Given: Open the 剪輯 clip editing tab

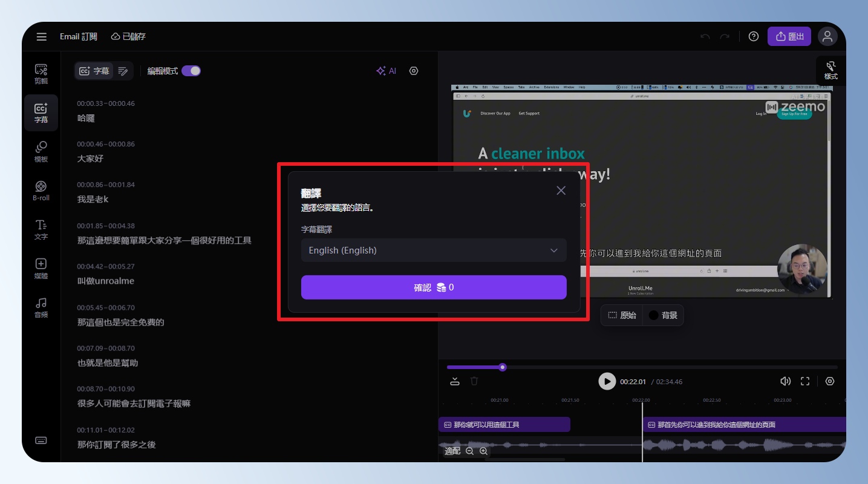Looking at the screenshot, I should click(x=41, y=74).
